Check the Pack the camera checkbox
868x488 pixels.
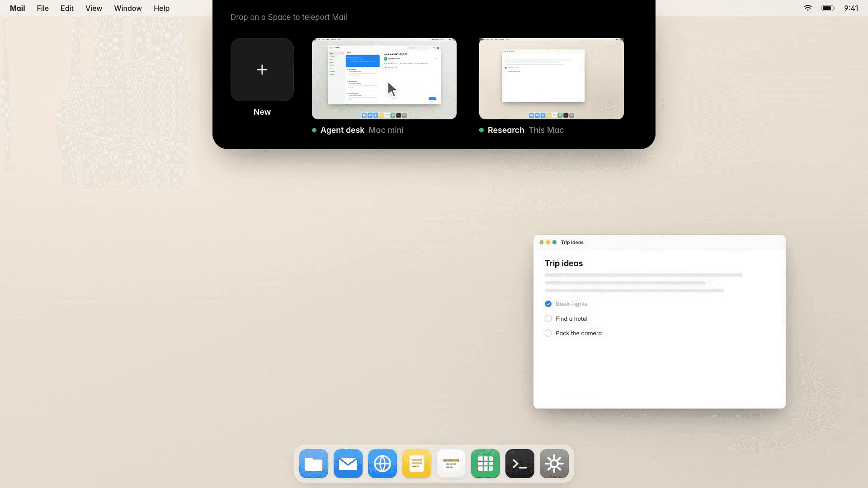(x=548, y=333)
